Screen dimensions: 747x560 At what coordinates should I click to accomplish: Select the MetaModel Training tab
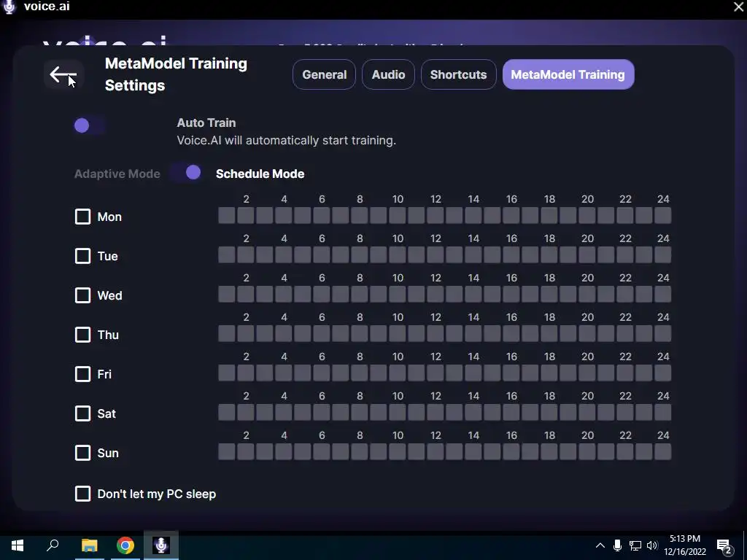[x=568, y=74]
